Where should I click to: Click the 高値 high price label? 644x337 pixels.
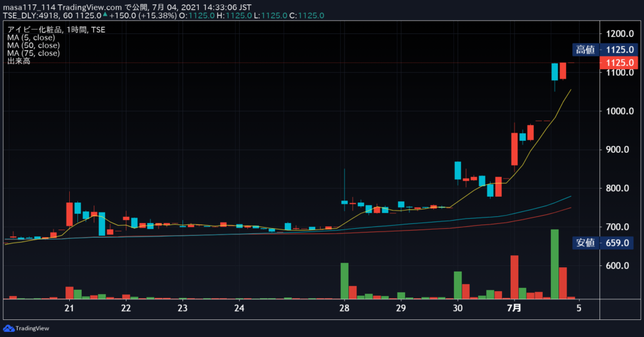[586, 50]
